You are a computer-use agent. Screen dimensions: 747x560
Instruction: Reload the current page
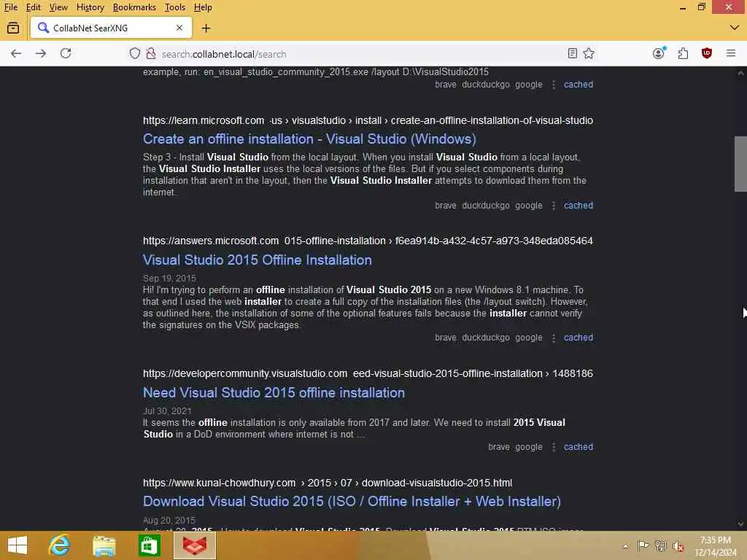point(66,53)
